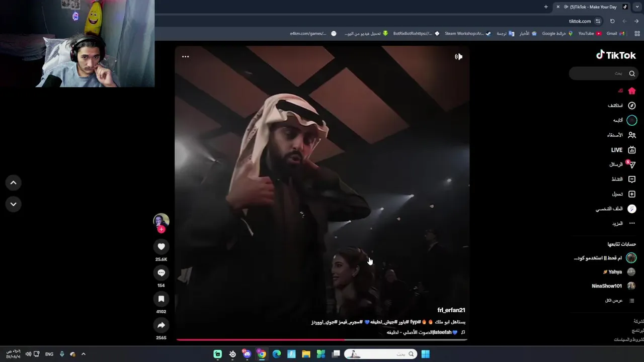
Task: Show hidden system tray icons chevron
Action: pos(84,354)
